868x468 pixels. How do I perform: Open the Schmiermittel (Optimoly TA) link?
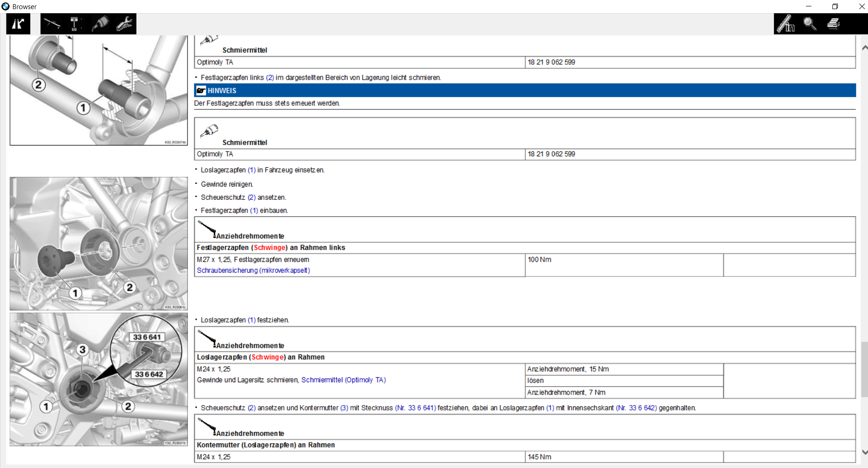(x=343, y=380)
